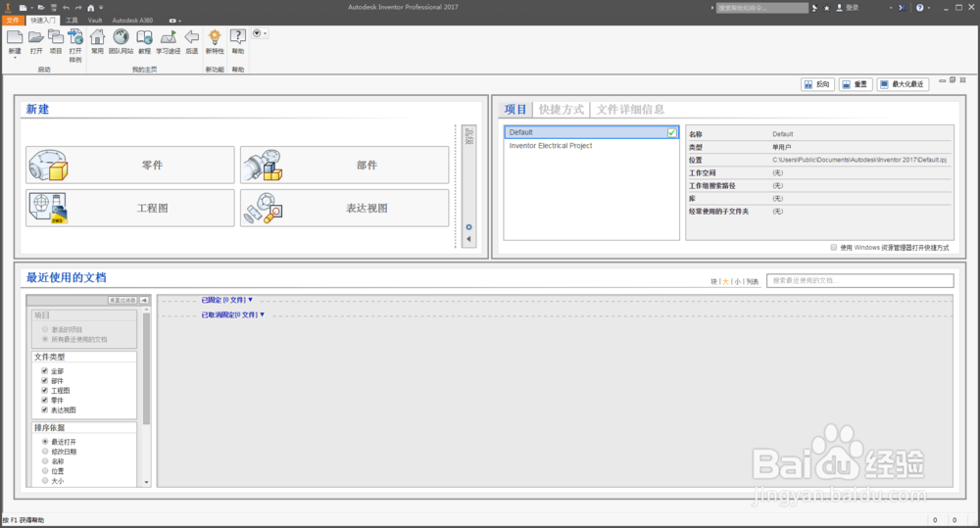The image size is (980, 528).
Task: Click the undo arrow in title bar
Action: tap(66, 8)
